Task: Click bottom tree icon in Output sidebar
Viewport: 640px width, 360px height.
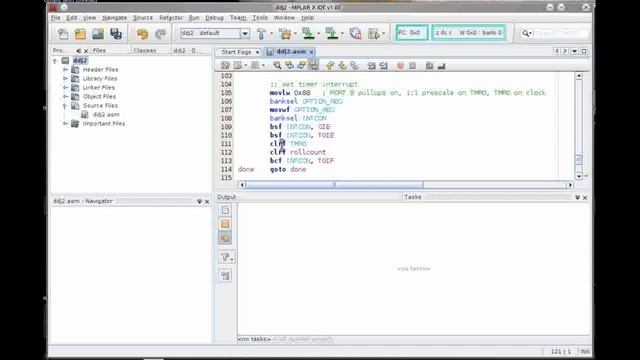Action: (x=225, y=276)
